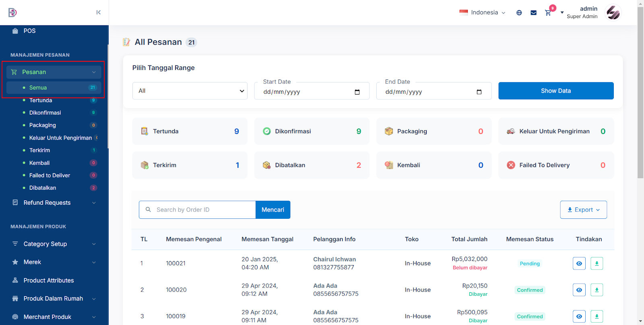Screen dimensions: 644x325
Task: Click the End Date field
Action: click(x=434, y=91)
